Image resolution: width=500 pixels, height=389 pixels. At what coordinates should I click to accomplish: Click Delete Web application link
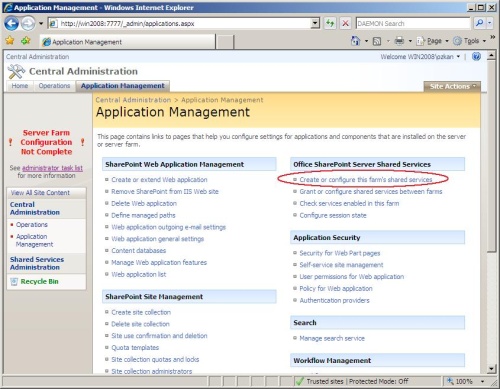pyautogui.click(x=144, y=203)
